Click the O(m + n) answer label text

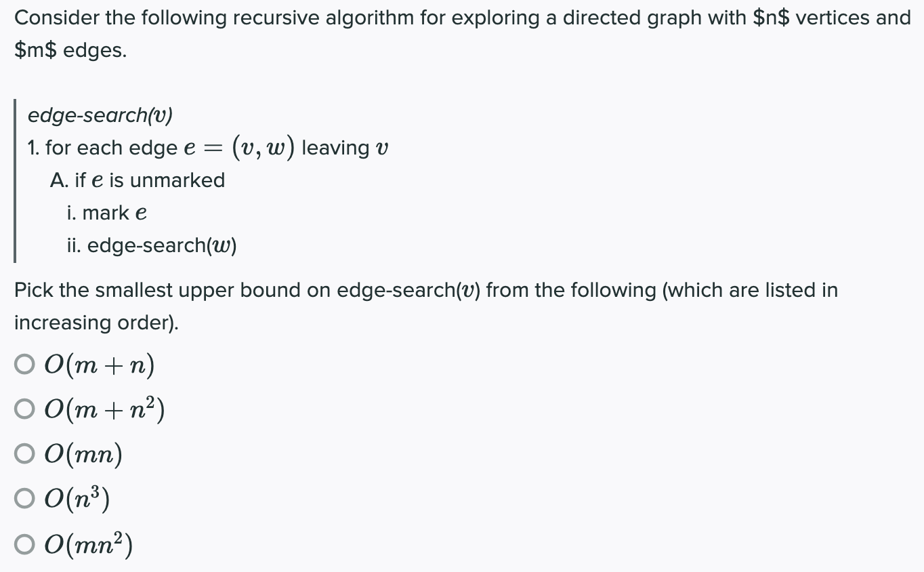tap(100, 366)
